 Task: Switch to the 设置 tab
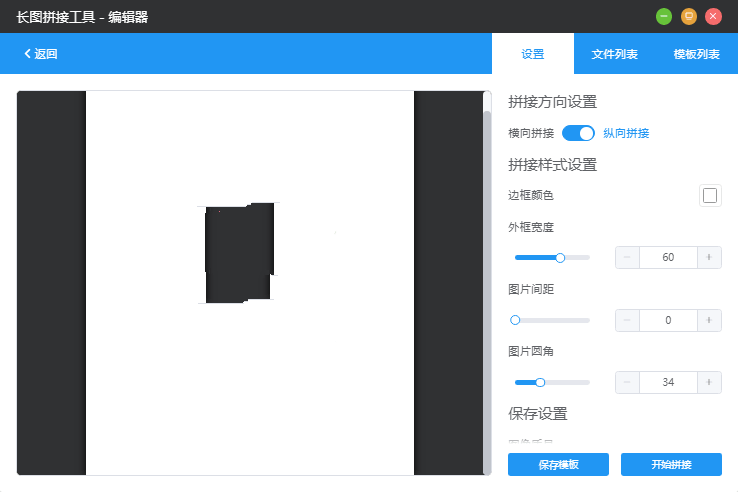click(x=533, y=54)
